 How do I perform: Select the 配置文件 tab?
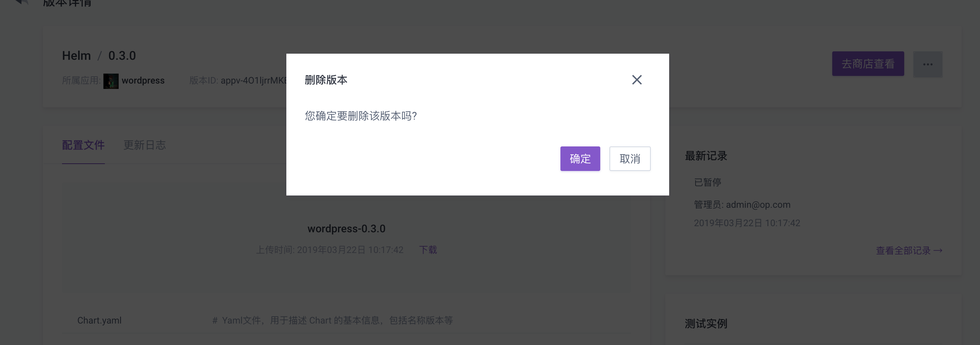point(83,146)
